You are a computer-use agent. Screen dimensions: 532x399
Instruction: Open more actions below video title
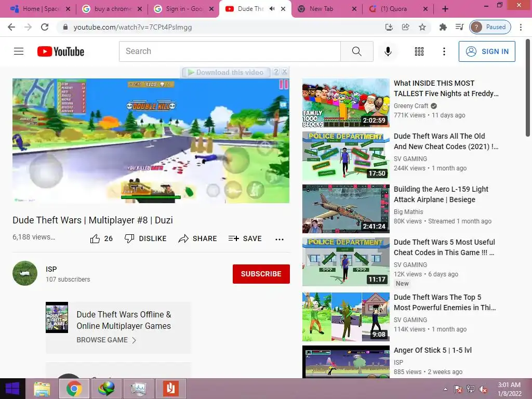pos(279,239)
